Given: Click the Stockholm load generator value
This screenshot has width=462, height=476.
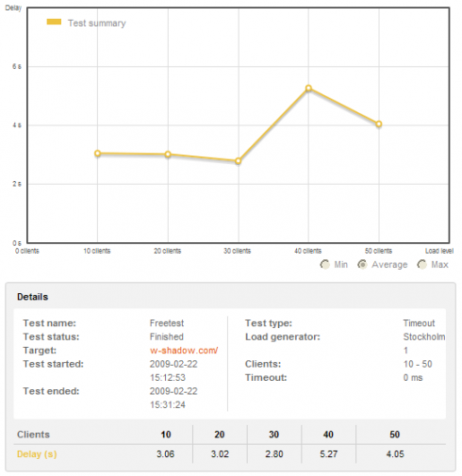Looking at the screenshot, I should point(424,336).
